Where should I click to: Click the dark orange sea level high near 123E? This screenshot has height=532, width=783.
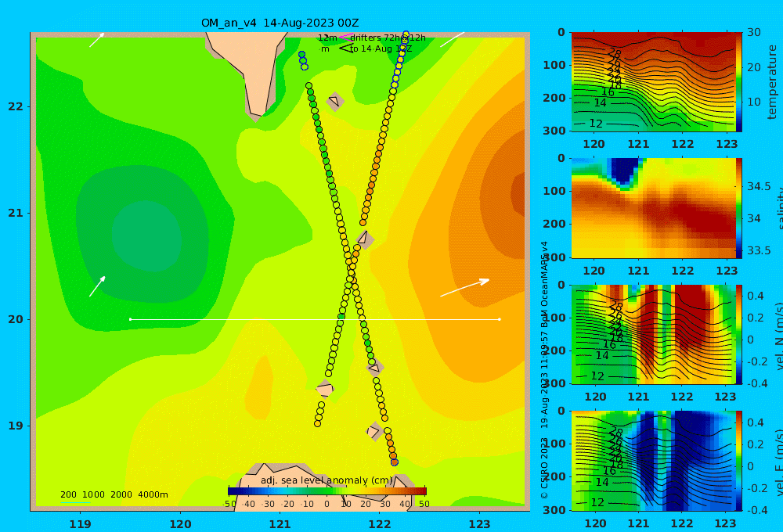(517, 195)
